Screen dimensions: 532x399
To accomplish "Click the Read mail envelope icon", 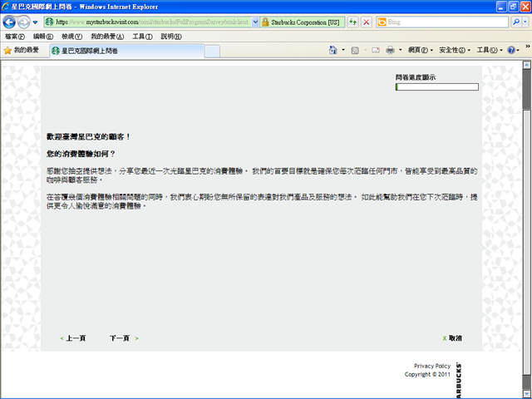I will click(376, 50).
